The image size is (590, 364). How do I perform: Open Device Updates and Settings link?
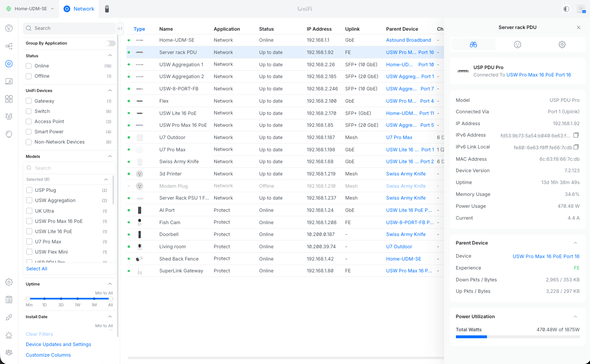(58, 344)
